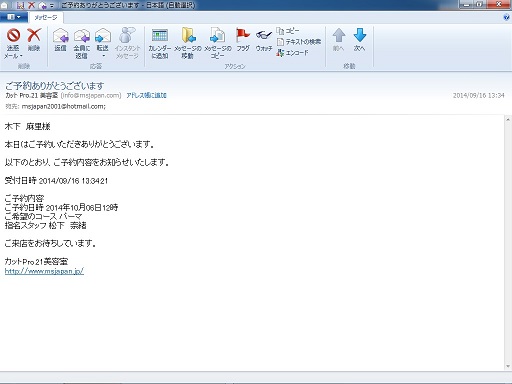Watch this conversation

click(264, 40)
